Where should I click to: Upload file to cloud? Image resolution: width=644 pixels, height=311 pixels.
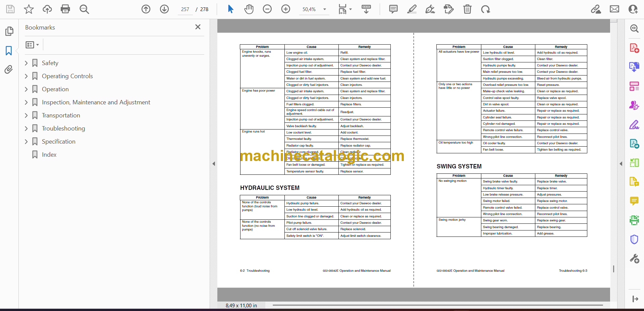pyautogui.click(x=47, y=9)
